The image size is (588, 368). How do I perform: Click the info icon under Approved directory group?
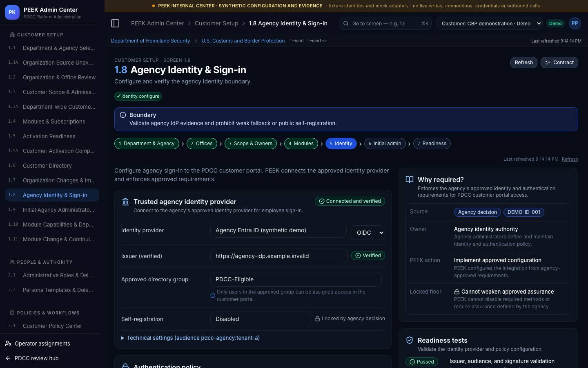click(x=213, y=296)
